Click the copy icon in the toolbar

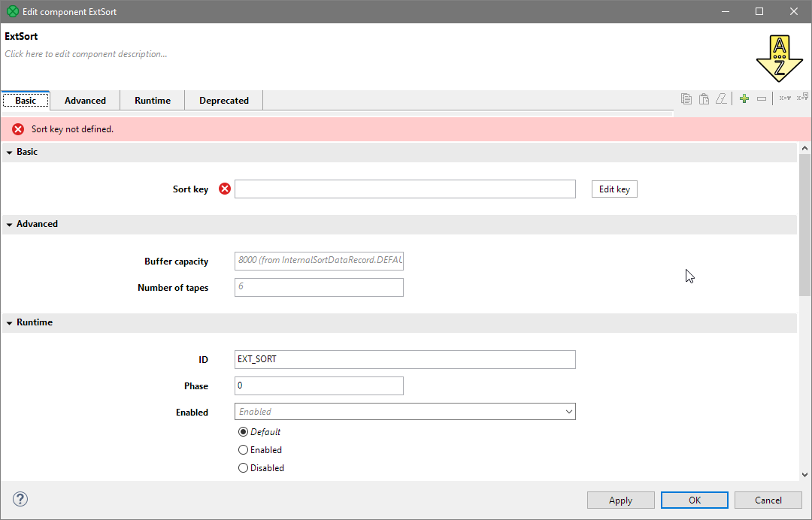(x=686, y=99)
